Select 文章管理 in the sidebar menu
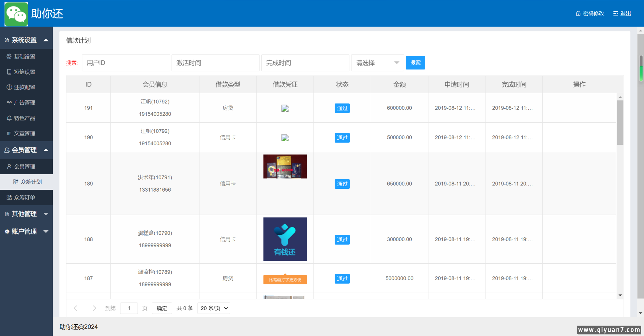The height and width of the screenshot is (336, 644). [x=24, y=134]
